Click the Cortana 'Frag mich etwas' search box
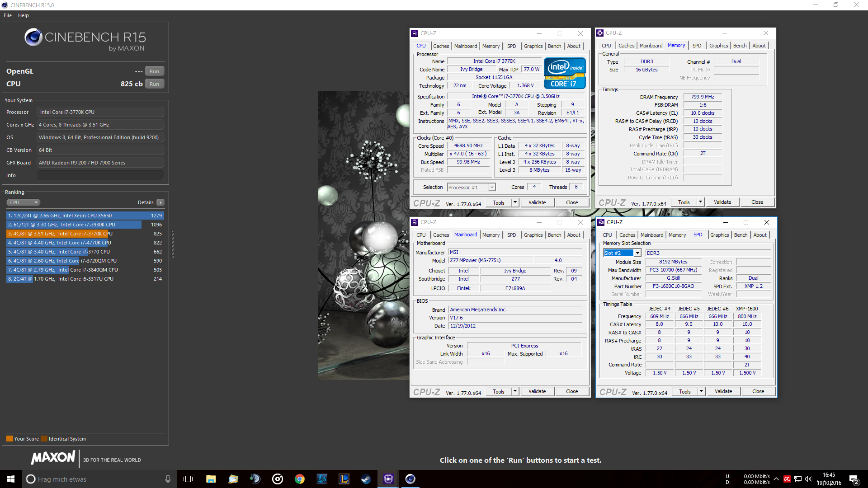Viewport: 868px width, 488px height. pos(99,479)
